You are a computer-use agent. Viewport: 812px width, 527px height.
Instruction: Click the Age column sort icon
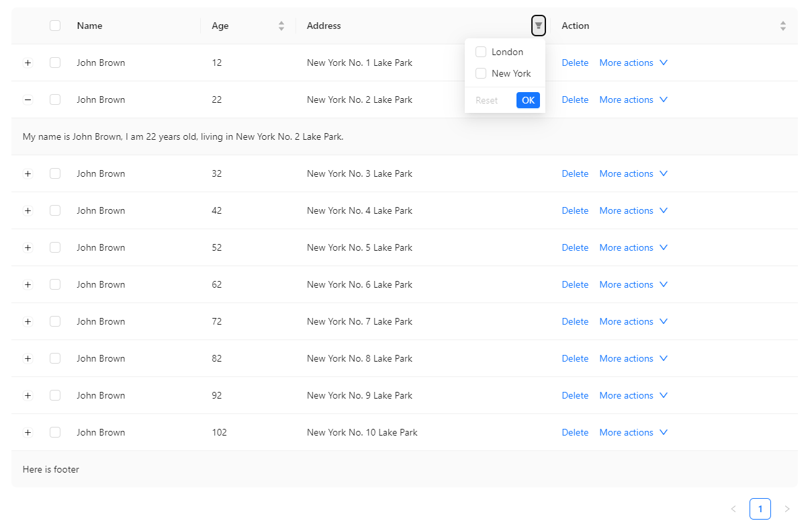point(281,26)
